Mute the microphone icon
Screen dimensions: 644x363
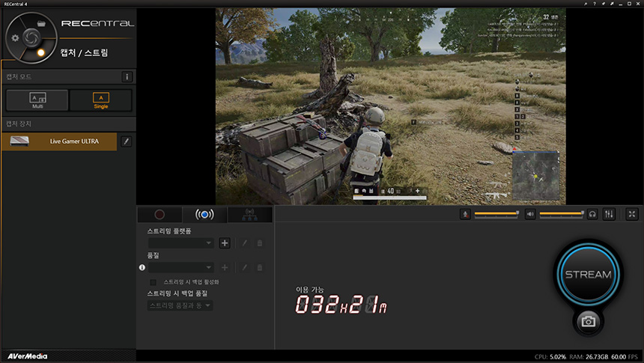click(465, 214)
